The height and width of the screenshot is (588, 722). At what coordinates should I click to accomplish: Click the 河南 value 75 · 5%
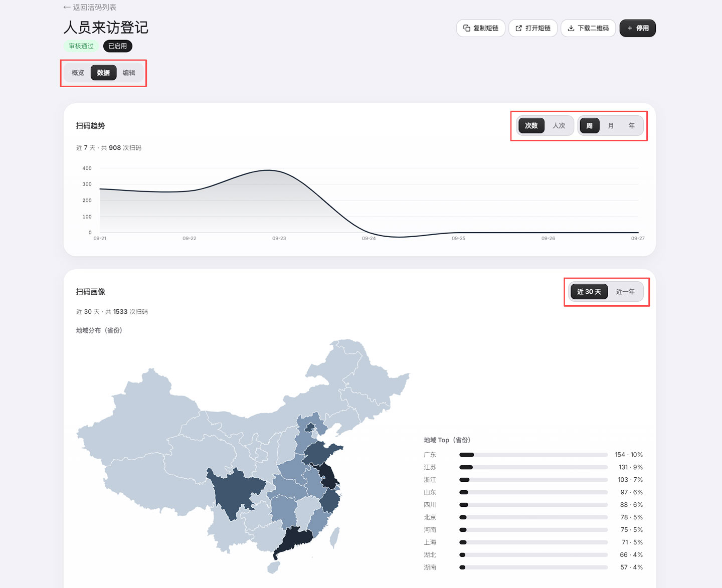(x=631, y=530)
